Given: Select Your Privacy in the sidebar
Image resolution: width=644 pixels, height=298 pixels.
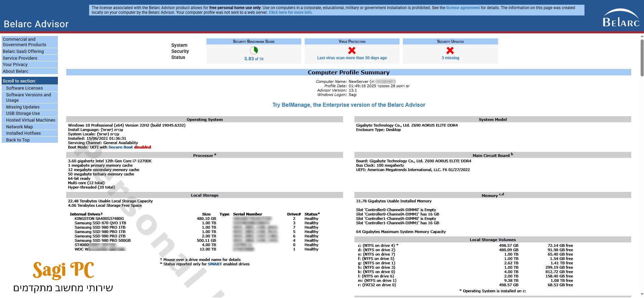Looking at the screenshot, I should [x=15, y=65].
